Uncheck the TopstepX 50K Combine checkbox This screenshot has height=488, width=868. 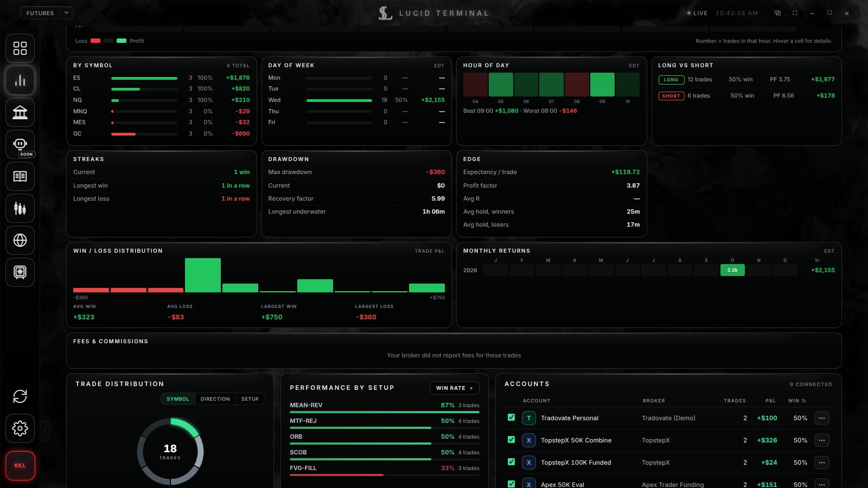pyautogui.click(x=511, y=440)
